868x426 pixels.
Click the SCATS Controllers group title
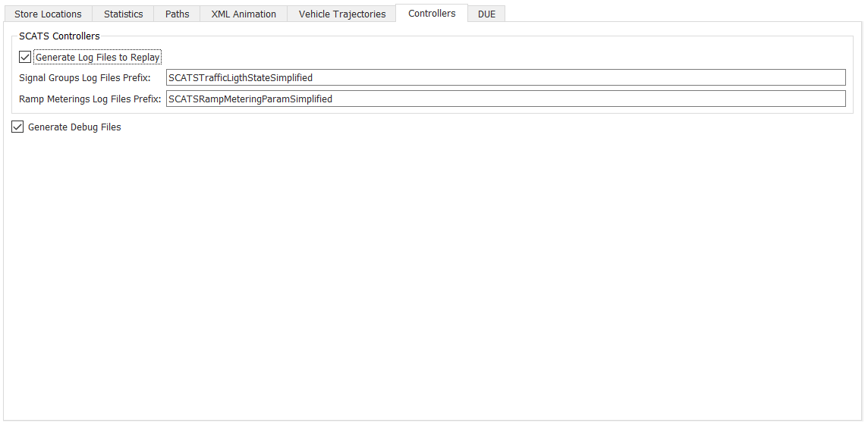59,36
